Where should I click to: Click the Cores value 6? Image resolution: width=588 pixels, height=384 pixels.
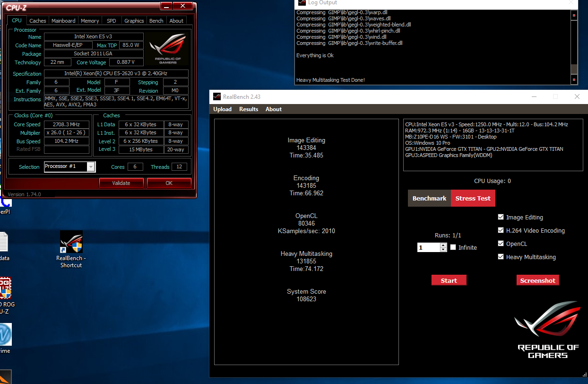pyautogui.click(x=135, y=166)
